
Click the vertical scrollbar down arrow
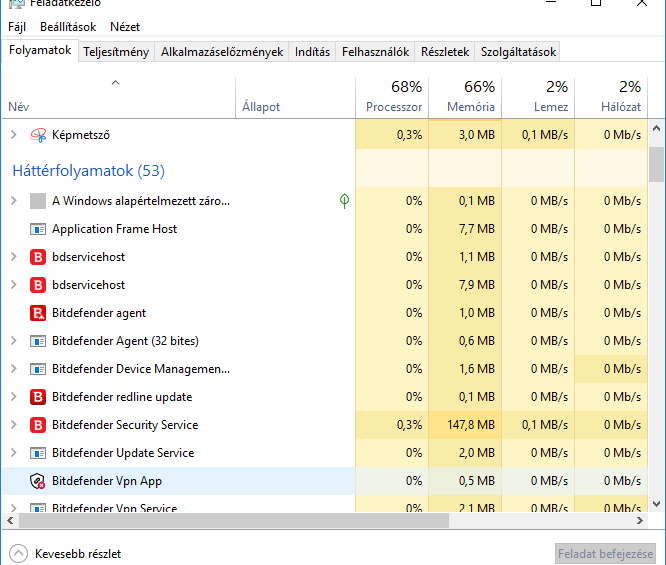(x=656, y=504)
